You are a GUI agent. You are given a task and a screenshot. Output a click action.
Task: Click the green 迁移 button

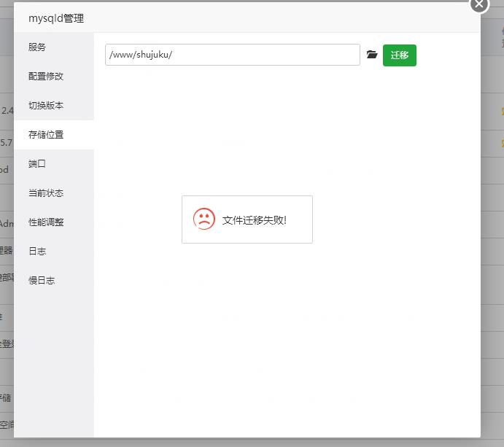click(x=400, y=55)
